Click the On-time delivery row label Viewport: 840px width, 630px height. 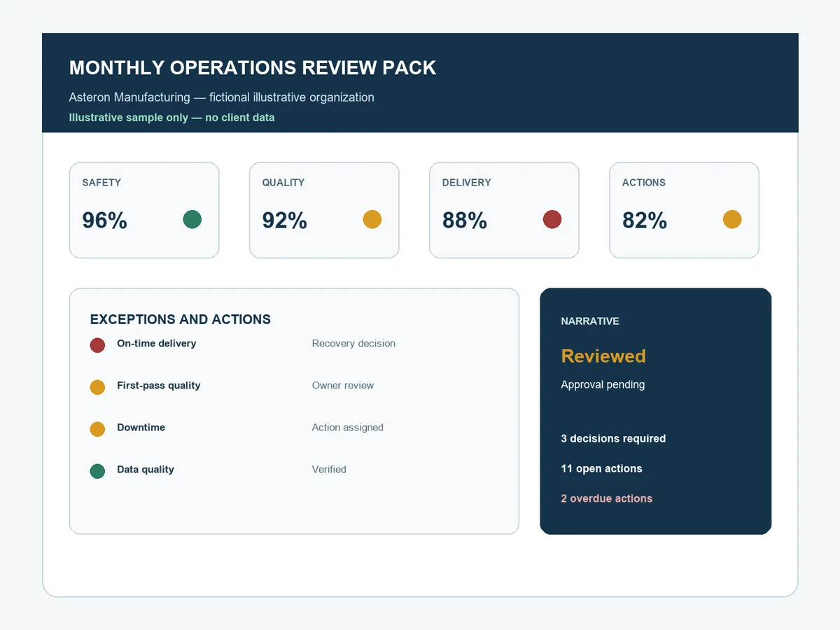[157, 344]
